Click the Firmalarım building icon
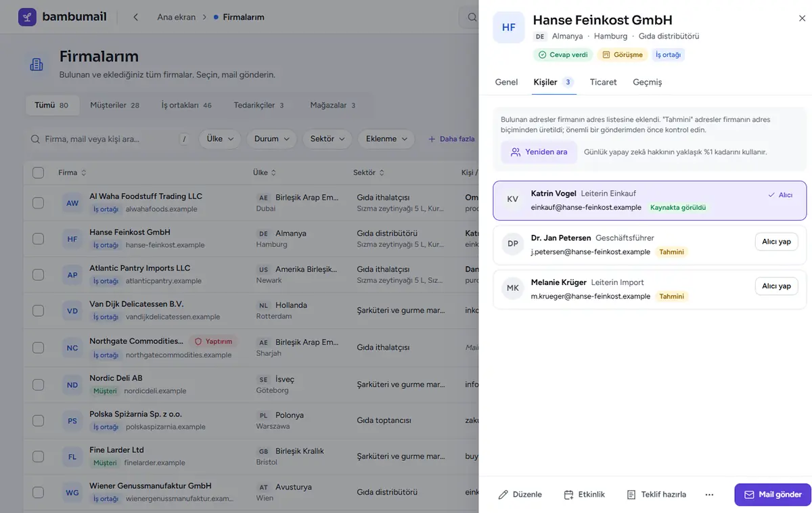 click(37, 64)
